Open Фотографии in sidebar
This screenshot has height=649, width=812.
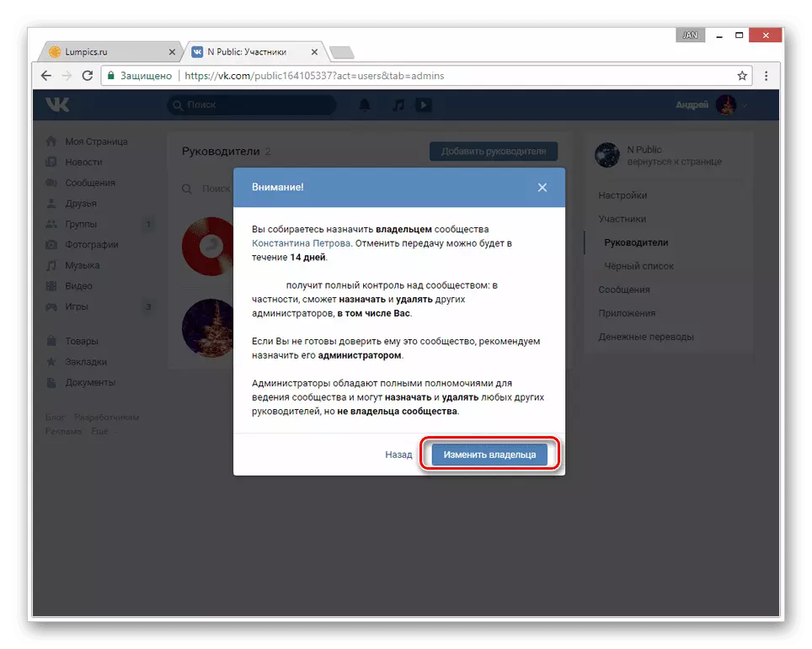(x=92, y=245)
